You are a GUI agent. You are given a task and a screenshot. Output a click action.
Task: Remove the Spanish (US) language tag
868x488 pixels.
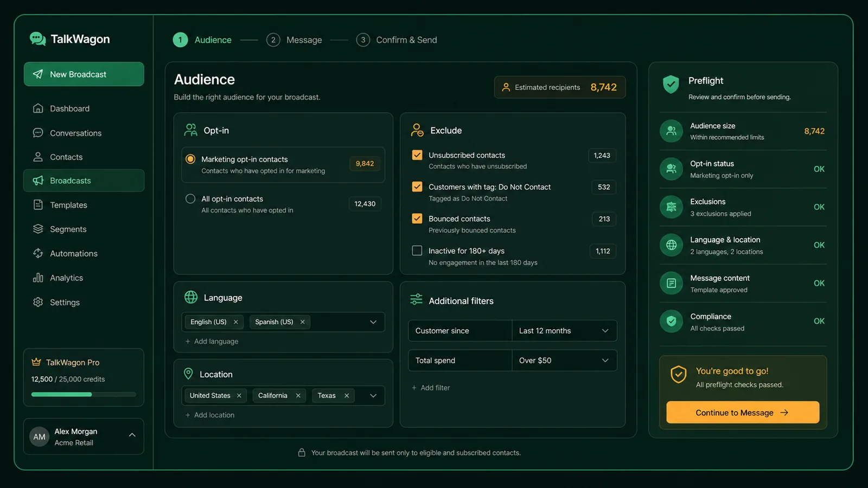303,322
